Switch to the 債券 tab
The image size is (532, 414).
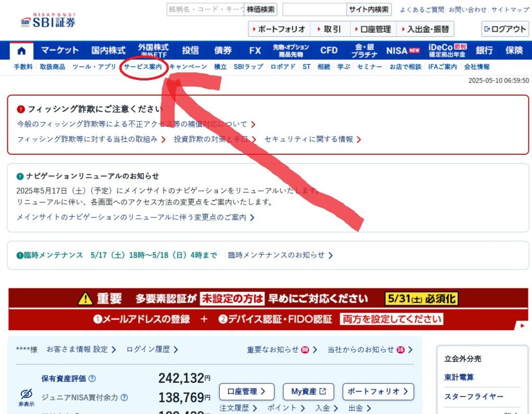223,50
